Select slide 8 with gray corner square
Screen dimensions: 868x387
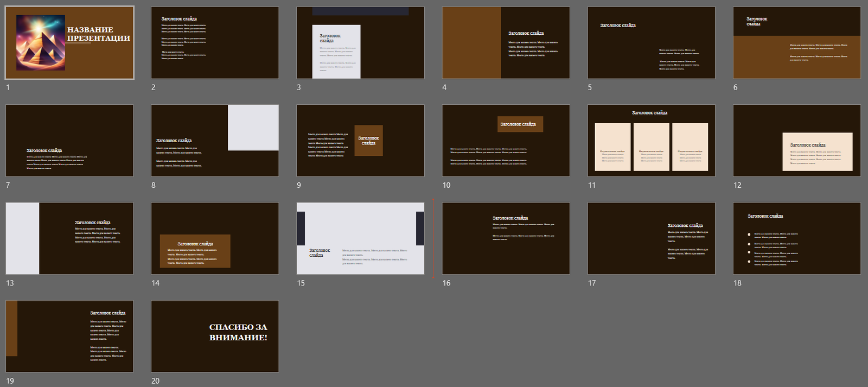(x=215, y=141)
